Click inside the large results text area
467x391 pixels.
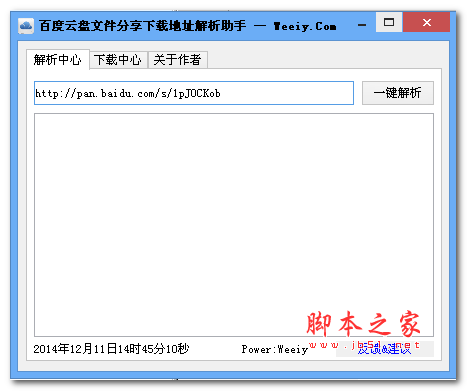coord(234,225)
